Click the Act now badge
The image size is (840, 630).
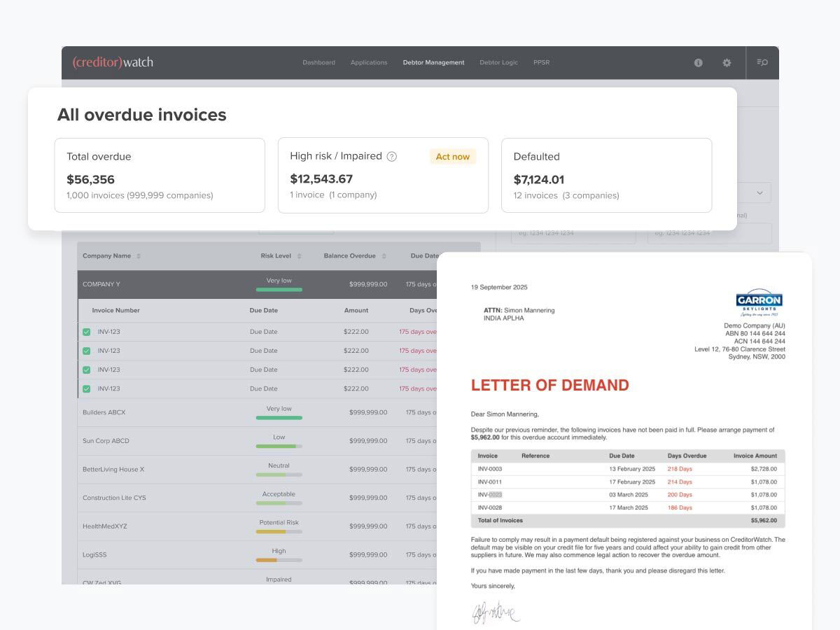point(453,157)
